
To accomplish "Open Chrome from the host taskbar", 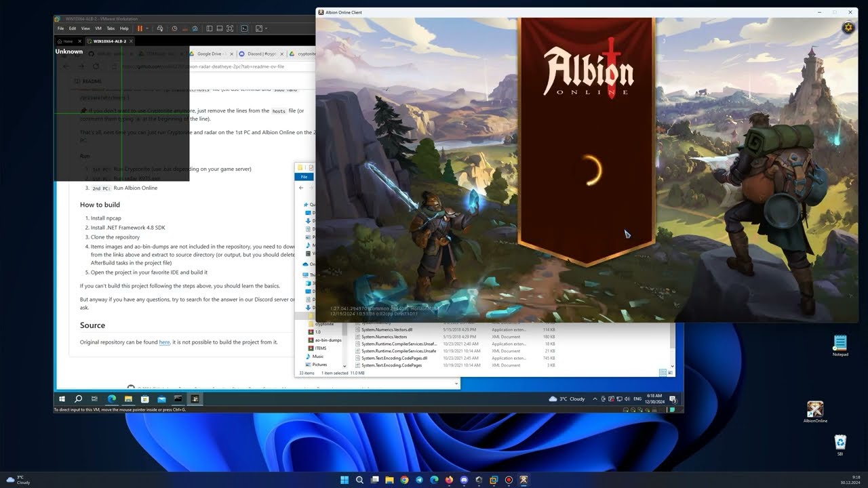I will pyautogui.click(x=404, y=480).
